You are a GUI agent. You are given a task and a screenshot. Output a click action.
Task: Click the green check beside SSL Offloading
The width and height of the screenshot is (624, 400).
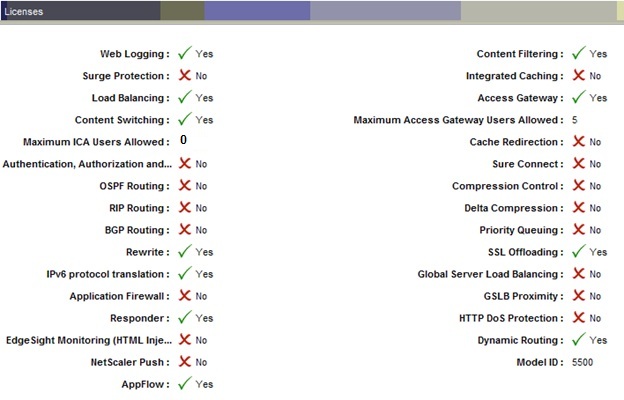[578, 252]
